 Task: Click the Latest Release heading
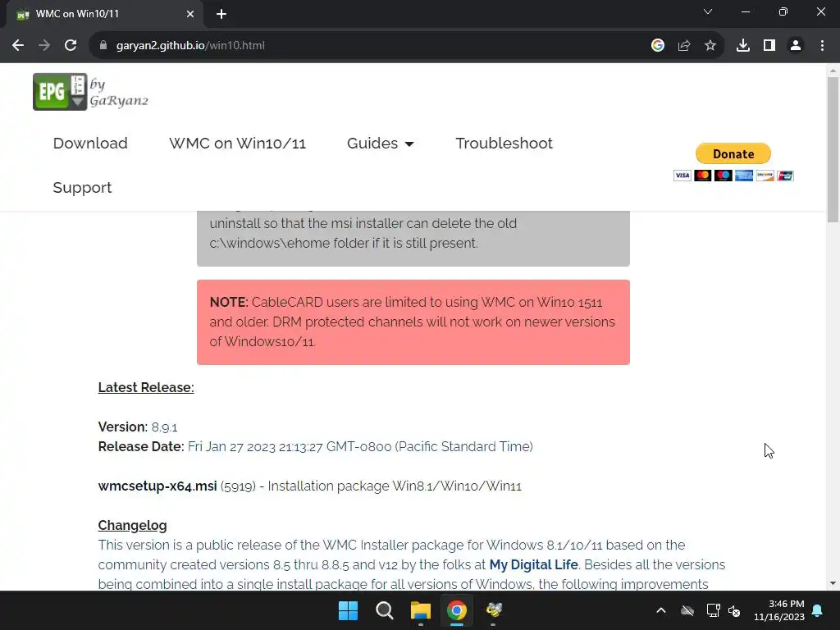pyautogui.click(x=146, y=387)
